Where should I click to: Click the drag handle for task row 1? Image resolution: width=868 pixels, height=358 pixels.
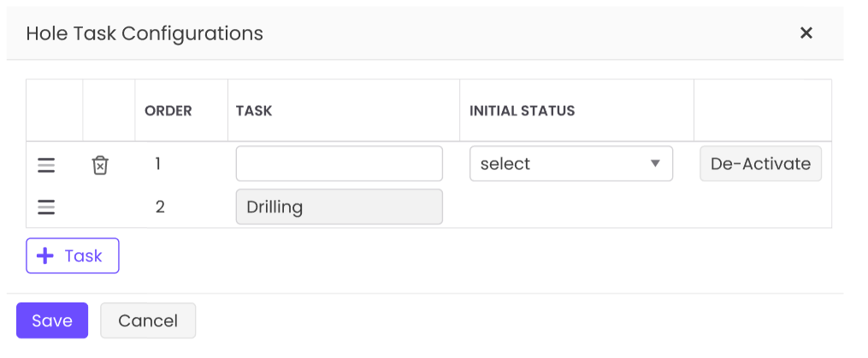tap(46, 165)
